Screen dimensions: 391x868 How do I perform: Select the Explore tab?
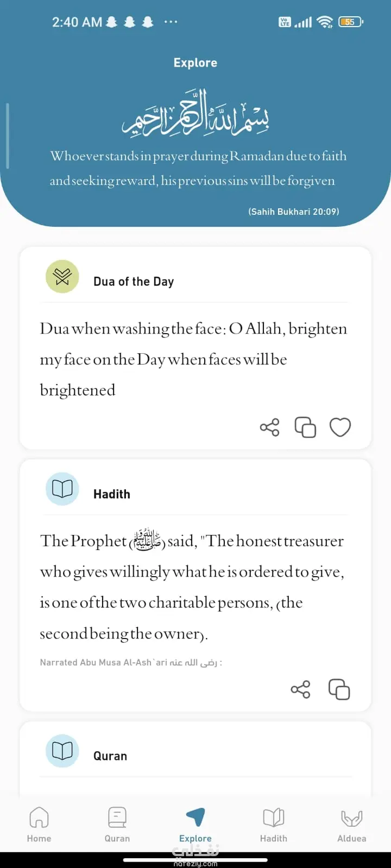(195, 825)
